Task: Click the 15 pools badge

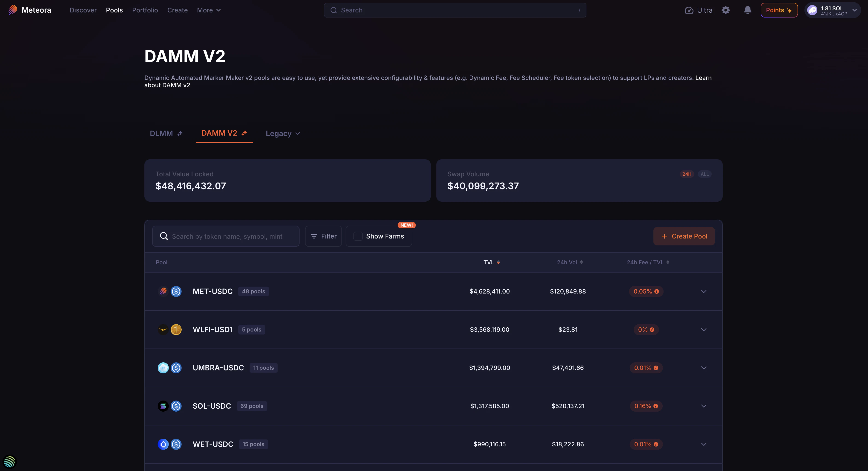Action: 253,444
